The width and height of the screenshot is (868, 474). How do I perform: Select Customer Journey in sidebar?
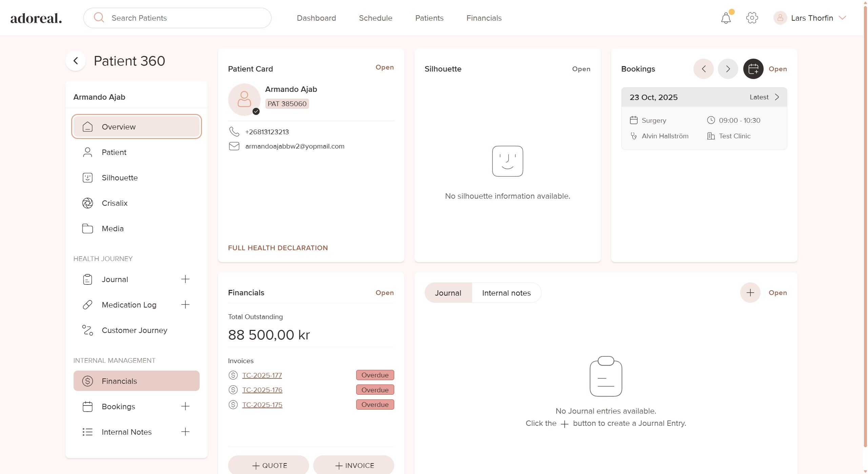[134, 330]
